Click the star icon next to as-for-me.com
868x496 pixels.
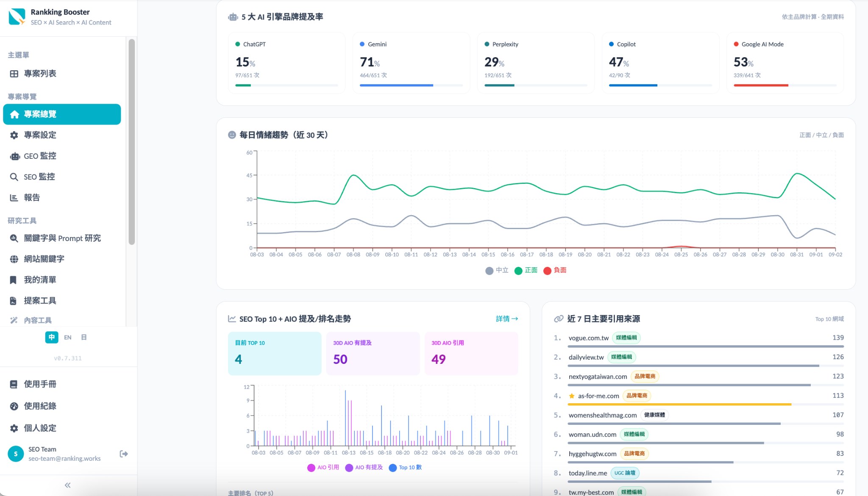click(572, 396)
